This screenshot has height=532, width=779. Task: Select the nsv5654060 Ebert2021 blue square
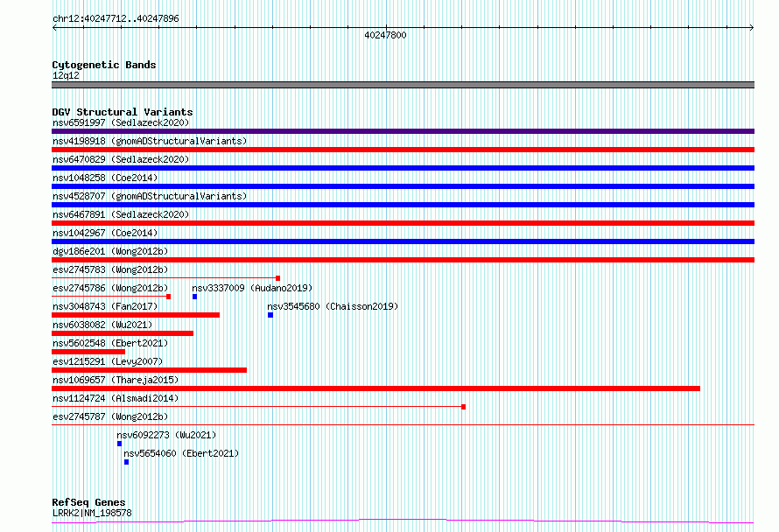coord(126,462)
